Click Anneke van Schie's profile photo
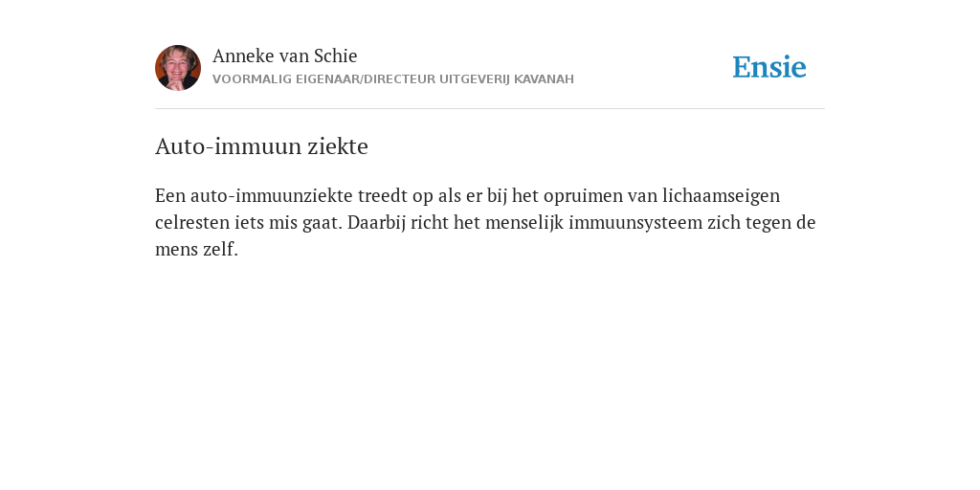 pos(177,68)
